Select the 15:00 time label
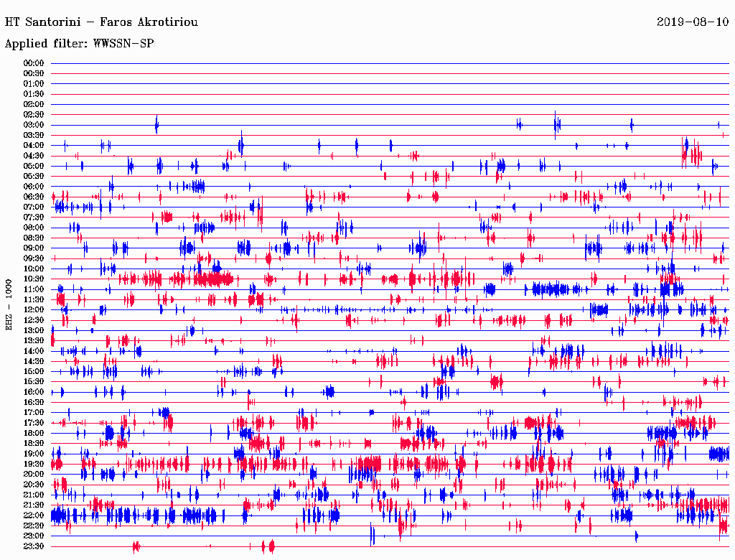The width and height of the screenshot is (735, 560). click(34, 371)
